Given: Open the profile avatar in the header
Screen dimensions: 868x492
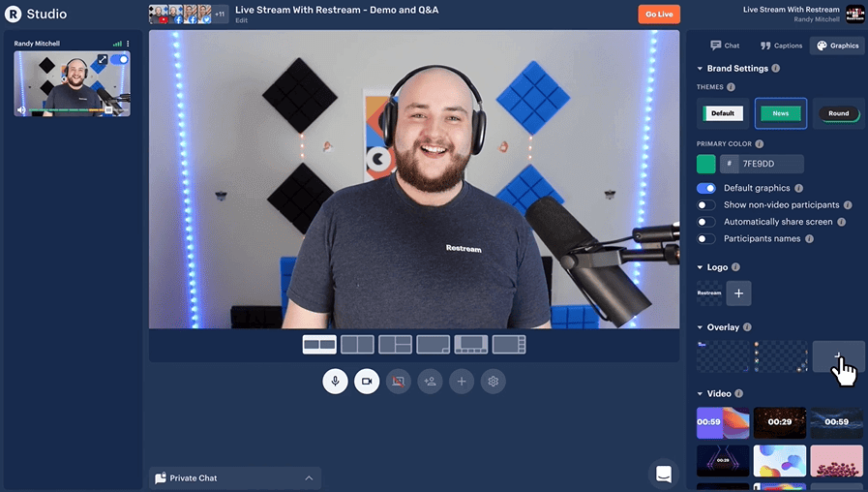Looking at the screenshot, I should coord(854,14).
